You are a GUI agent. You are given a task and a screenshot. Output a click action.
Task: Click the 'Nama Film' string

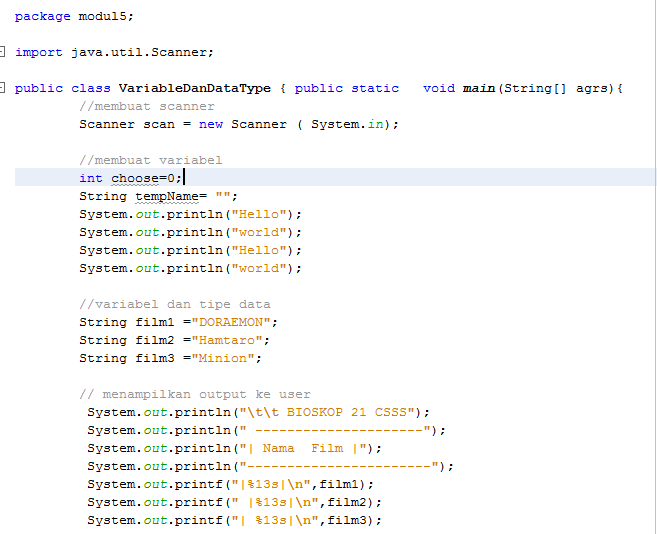point(303,448)
